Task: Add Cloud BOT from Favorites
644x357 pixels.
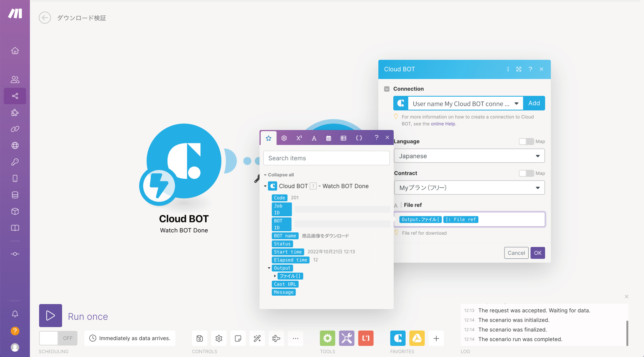Action: click(x=398, y=338)
